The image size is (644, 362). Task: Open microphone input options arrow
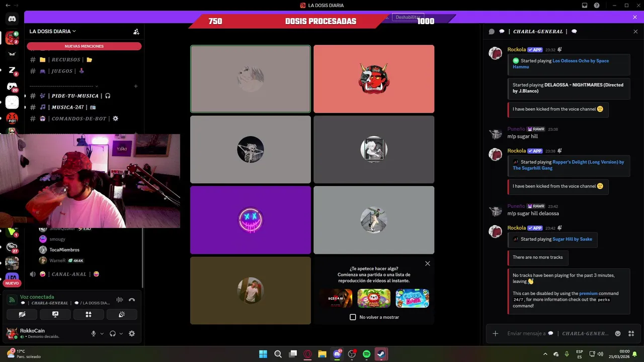tap(102, 333)
